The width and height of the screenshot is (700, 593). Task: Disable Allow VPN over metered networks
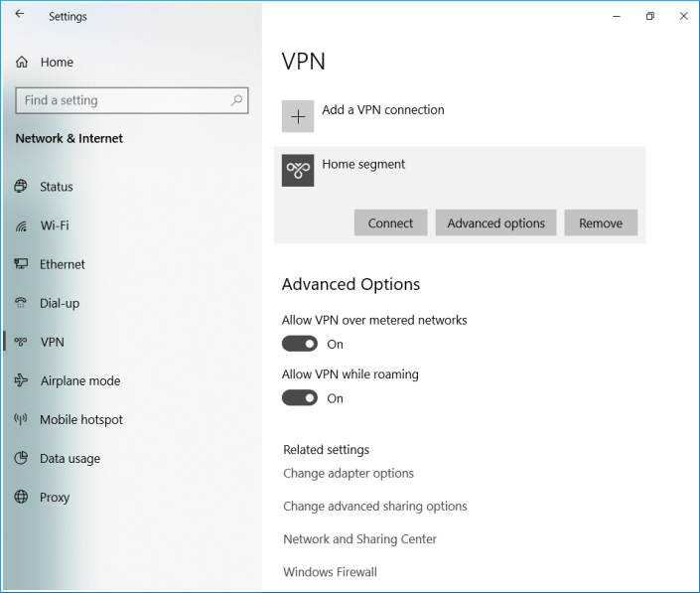[x=300, y=344]
